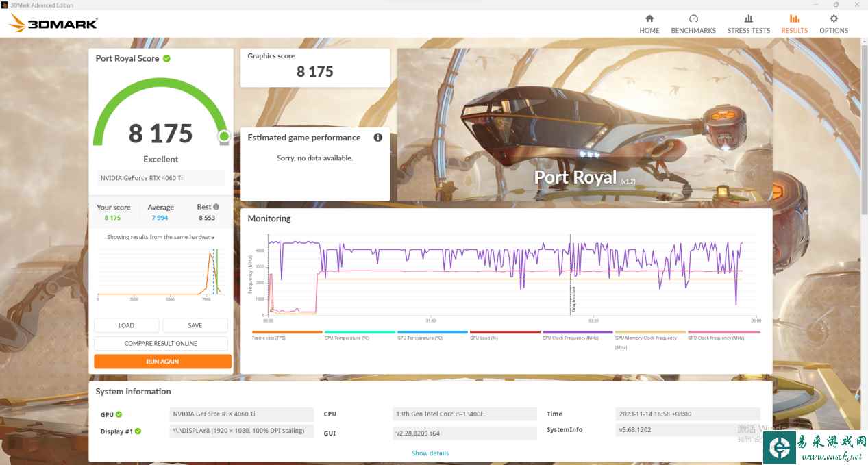Screen dimensions: 868x465
Task: Click the GPU value in System information
Action: point(242,414)
